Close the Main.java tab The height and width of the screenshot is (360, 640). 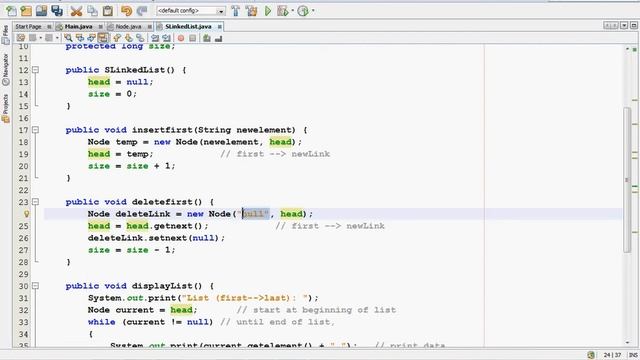point(100,27)
